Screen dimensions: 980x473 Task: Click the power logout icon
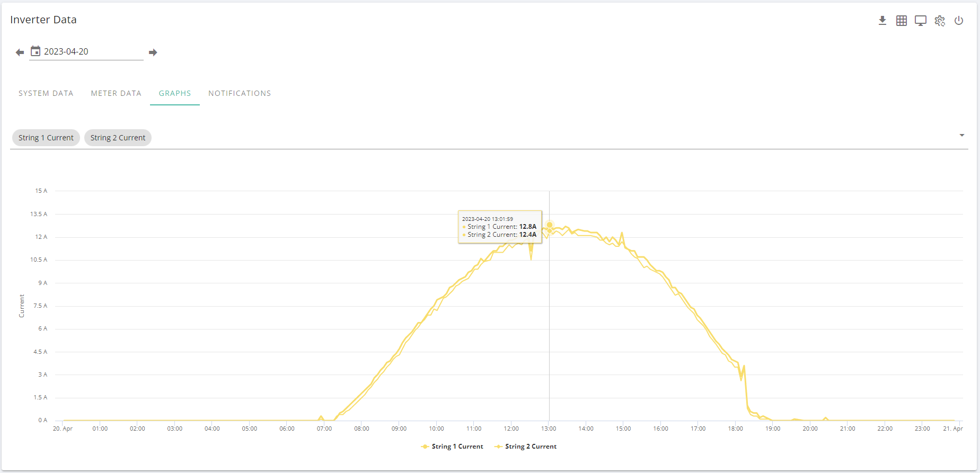click(959, 21)
